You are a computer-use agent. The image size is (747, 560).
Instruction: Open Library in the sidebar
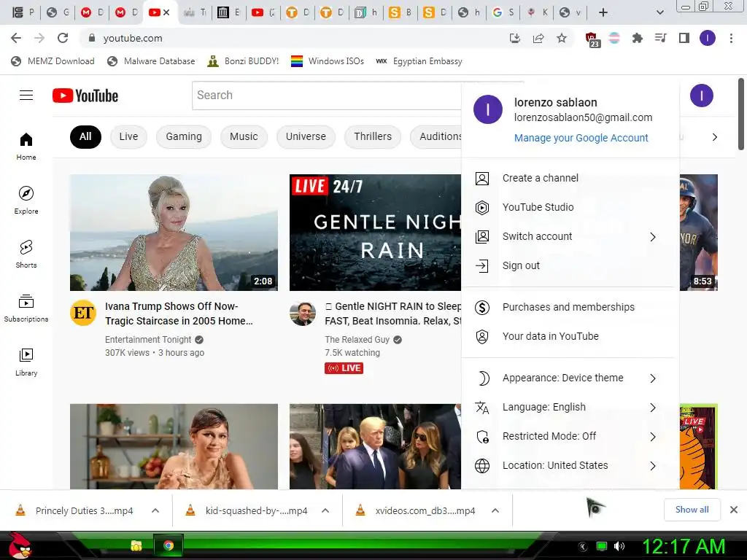26,362
